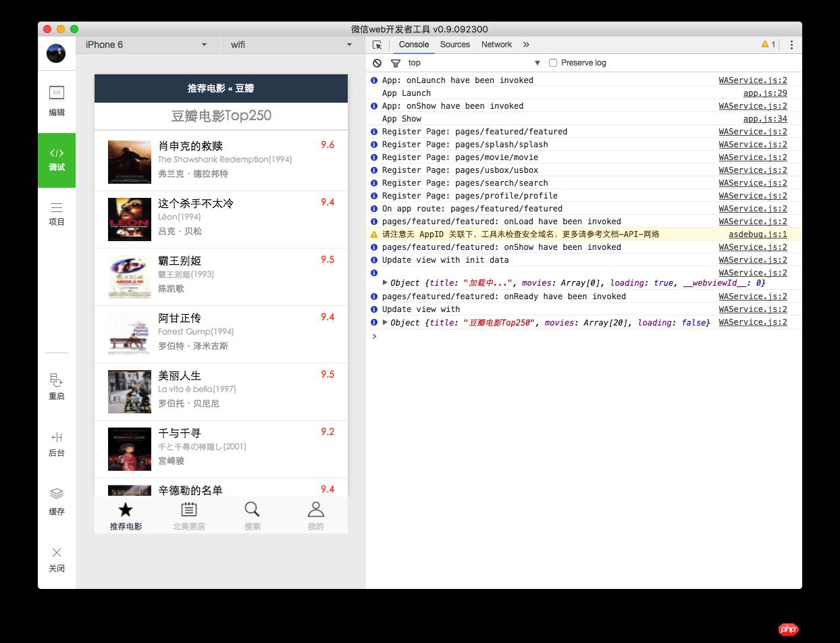This screenshot has height=643, width=840.
Task: Select the 调试 (debug) sidebar button
Action: pos(57,160)
